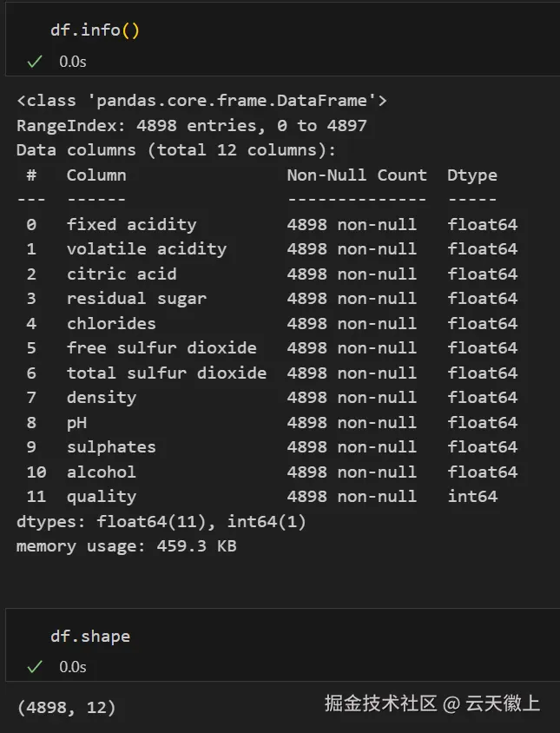Click the 'memory usage: 459.3 KB' line
Image resolution: width=560 pixels, height=733 pixels.
(x=126, y=546)
